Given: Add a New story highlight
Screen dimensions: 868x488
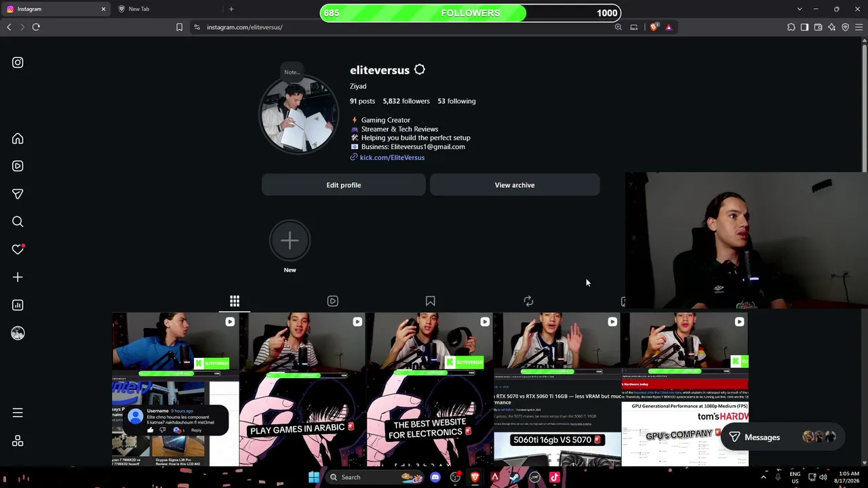Looking at the screenshot, I should pyautogui.click(x=290, y=241).
